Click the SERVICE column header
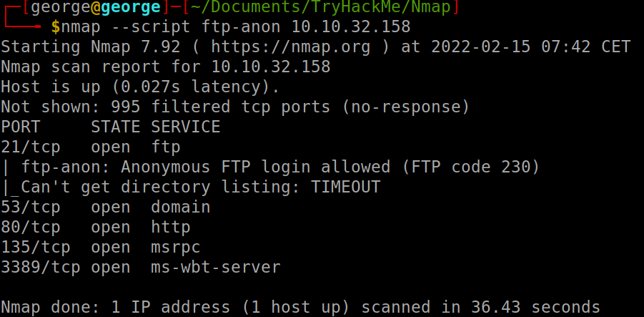644x317 pixels. [x=186, y=127]
